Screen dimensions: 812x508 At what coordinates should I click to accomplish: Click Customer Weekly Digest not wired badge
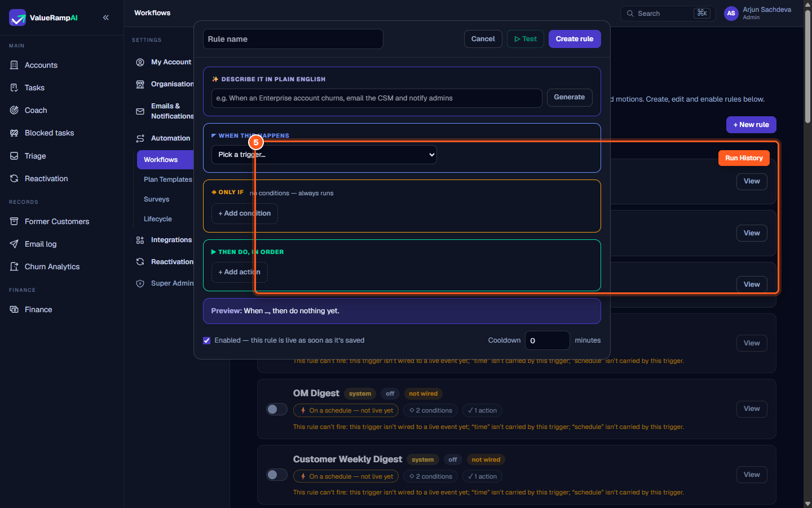click(x=486, y=459)
